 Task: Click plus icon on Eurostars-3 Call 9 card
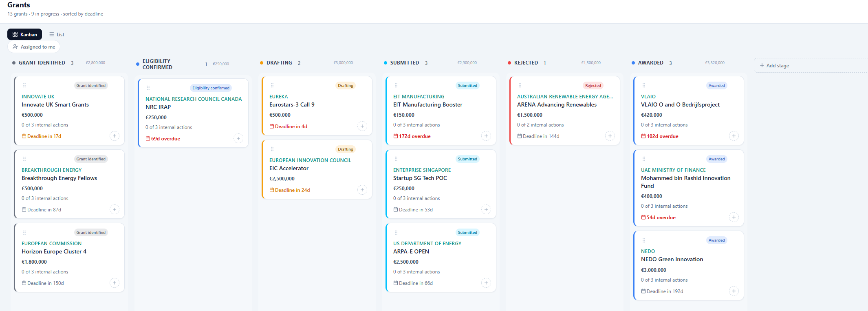(x=362, y=126)
